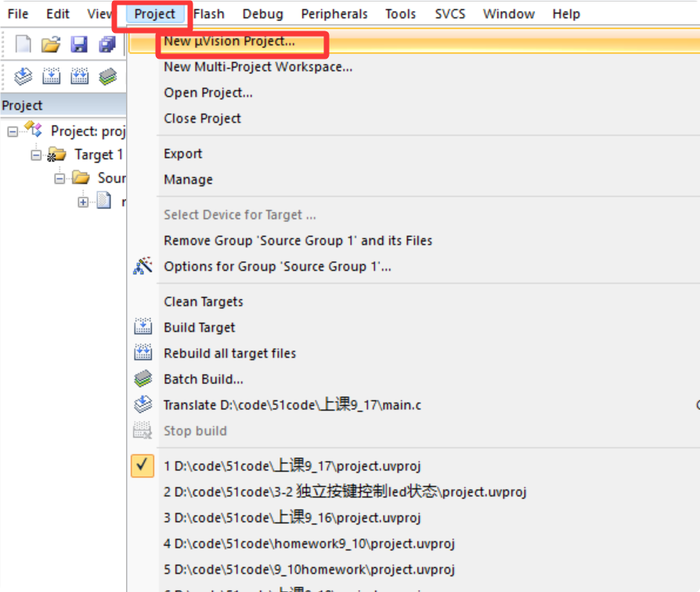Click the New file toolbar icon
700x592 pixels.
(x=23, y=44)
